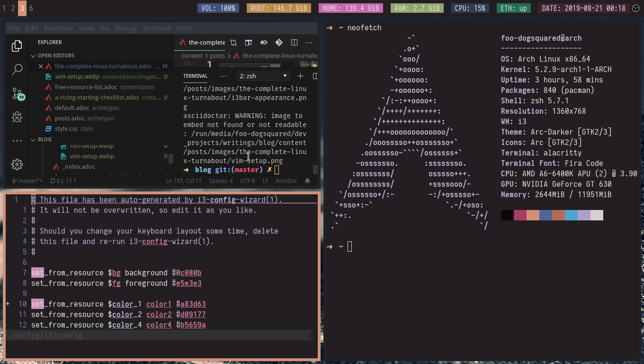Open editor More Actions ellipsis
This screenshot has width=644, height=364.
coord(309,42)
